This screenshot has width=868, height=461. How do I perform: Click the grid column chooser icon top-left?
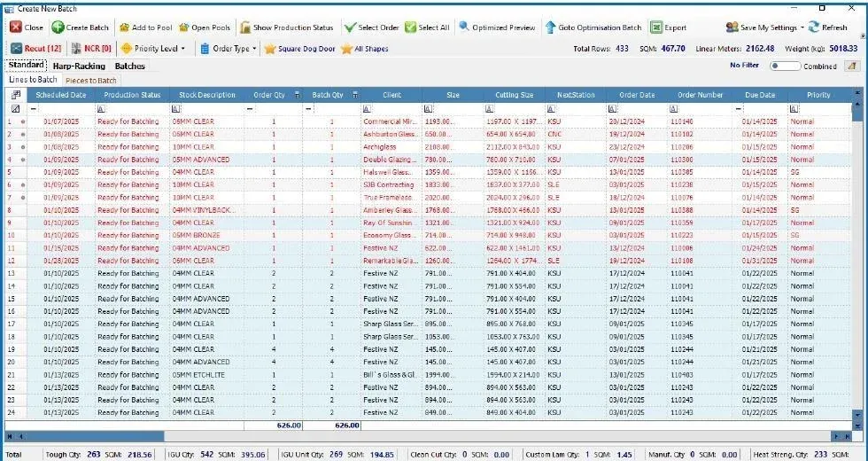coord(16,95)
